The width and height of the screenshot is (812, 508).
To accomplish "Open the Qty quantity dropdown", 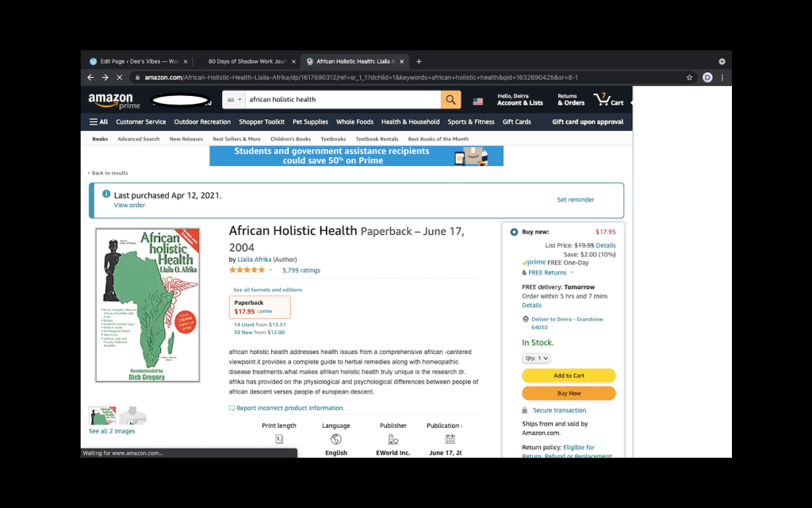I will [x=536, y=358].
